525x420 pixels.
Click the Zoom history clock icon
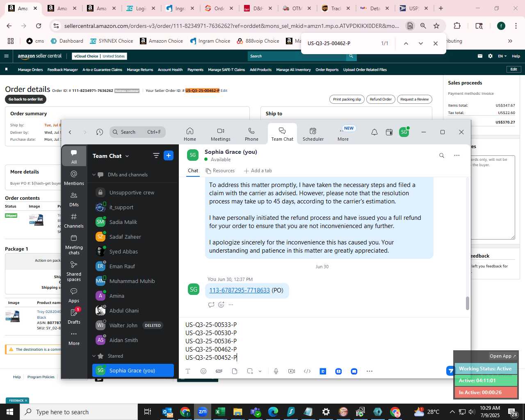100,132
